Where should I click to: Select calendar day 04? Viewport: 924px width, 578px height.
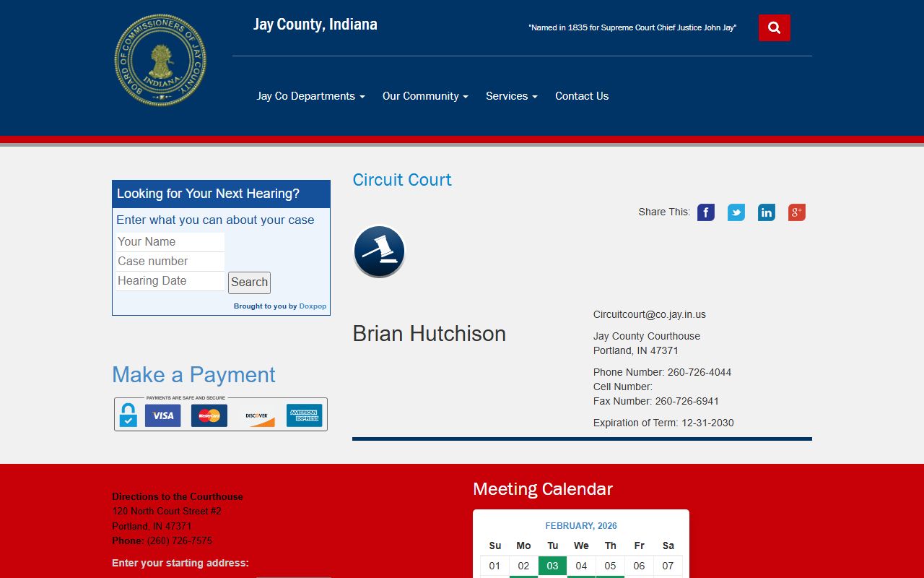click(x=581, y=566)
